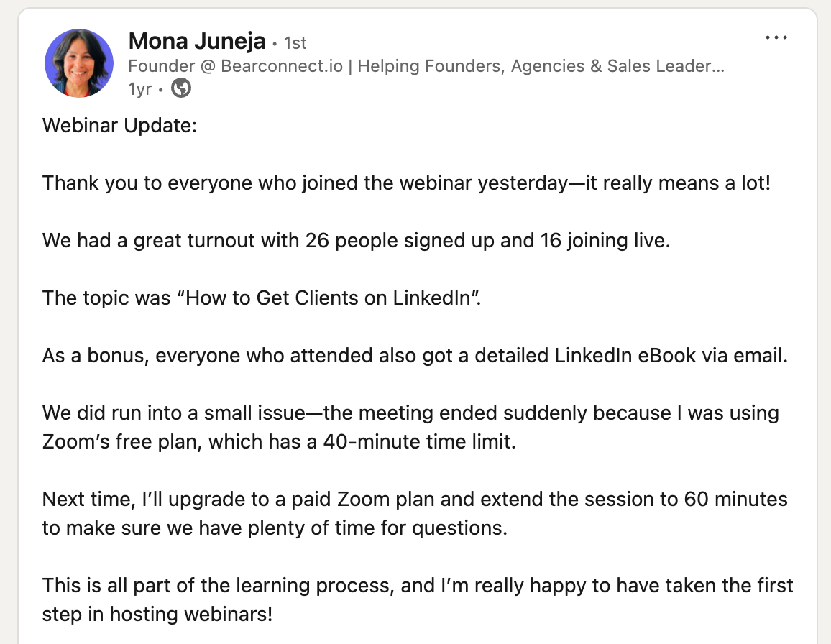Image resolution: width=831 pixels, height=644 pixels.
Task: Click the author name Mona Juneja
Action: [x=196, y=42]
